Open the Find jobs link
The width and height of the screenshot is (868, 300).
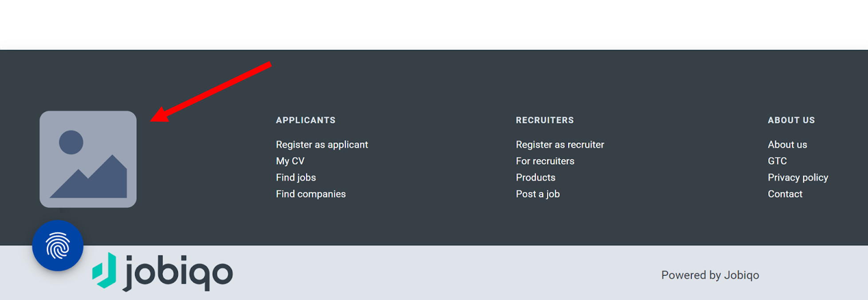coord(296,178)
